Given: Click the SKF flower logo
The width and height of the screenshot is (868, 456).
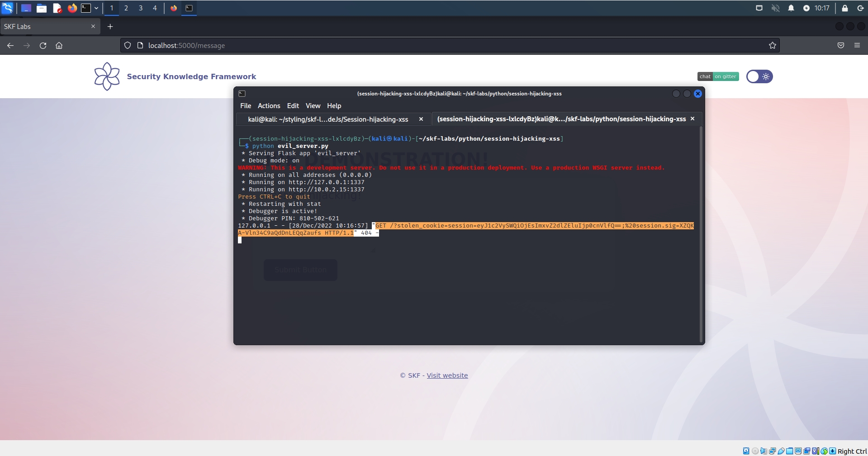Looking at the screenshot, I should [x=107, y=76].
